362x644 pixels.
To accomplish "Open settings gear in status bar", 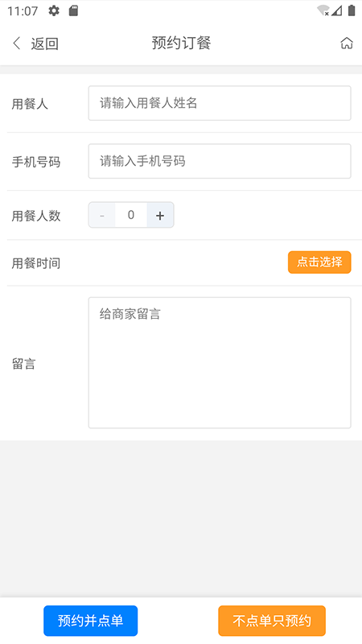I will [54, 10].
